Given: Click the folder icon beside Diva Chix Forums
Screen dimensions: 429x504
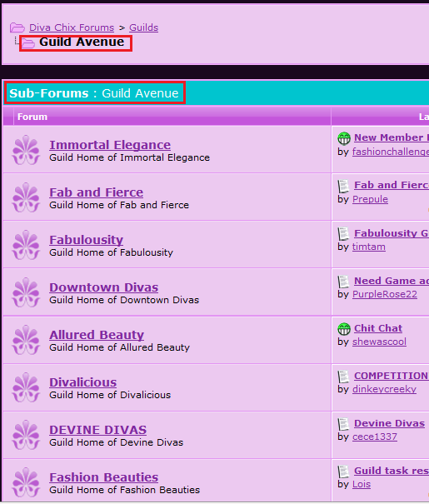Looking at the screenshot, I should (x=17, y=27).
